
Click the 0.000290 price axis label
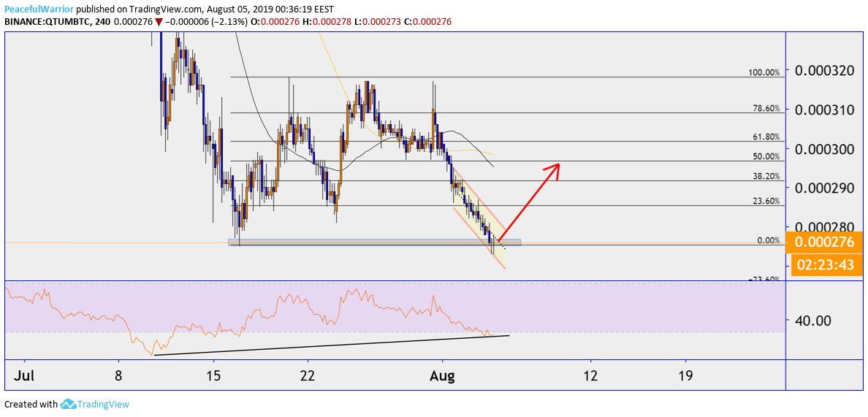tap(825, 188)
